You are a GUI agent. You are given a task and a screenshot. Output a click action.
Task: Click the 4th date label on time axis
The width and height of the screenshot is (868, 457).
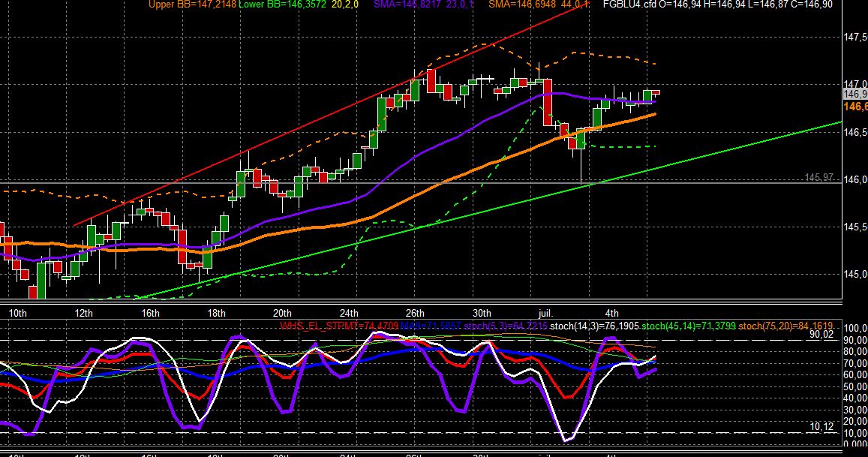611,313
